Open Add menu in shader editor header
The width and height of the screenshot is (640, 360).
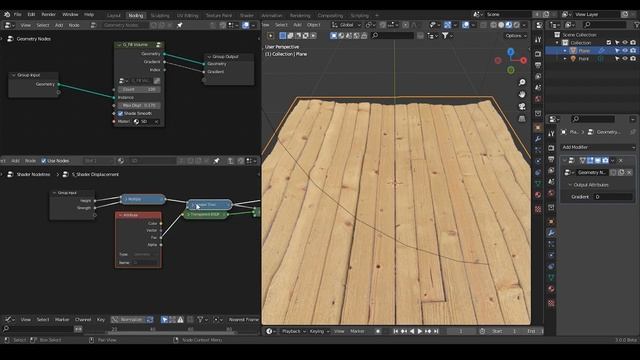15,161
